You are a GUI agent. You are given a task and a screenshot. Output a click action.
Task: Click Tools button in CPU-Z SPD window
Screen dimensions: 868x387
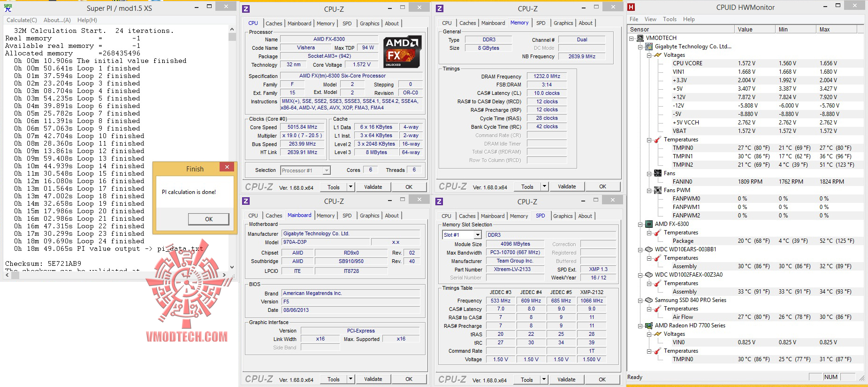[x=527, y=379]
